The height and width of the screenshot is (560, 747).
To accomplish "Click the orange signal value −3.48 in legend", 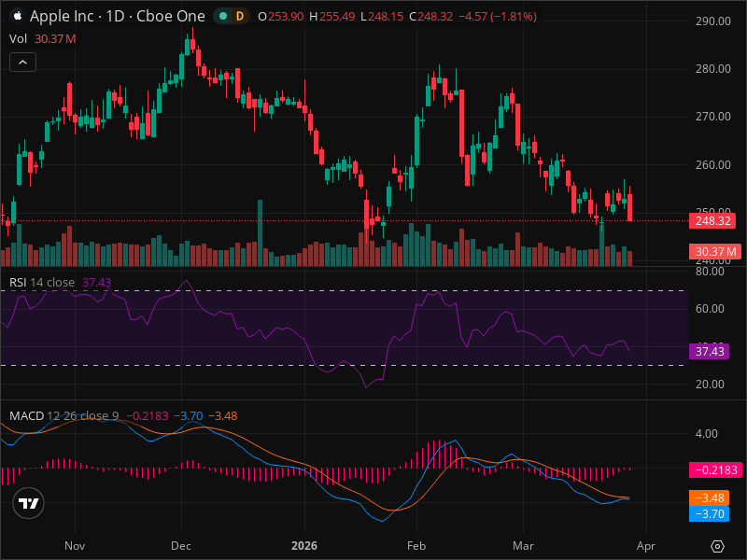I will [223, 415].
